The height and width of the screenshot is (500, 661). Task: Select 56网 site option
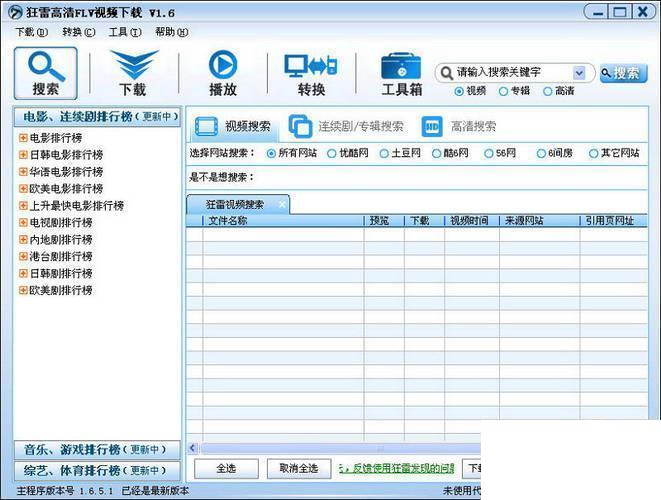pyautogui.click(x=489, y=153)
